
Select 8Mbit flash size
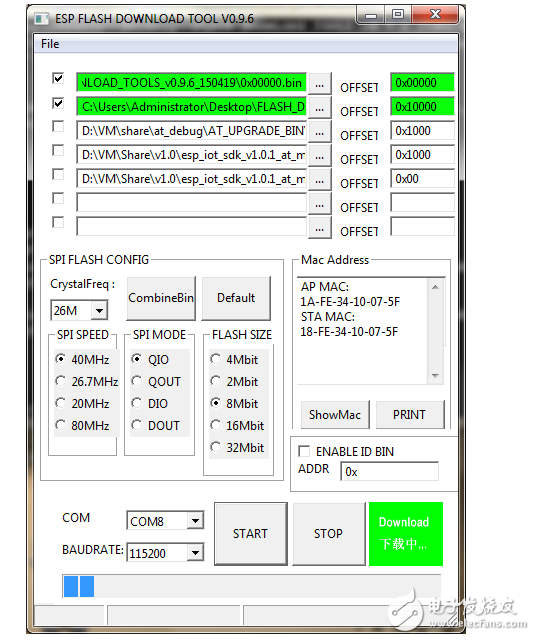click(x=235, y=404)
